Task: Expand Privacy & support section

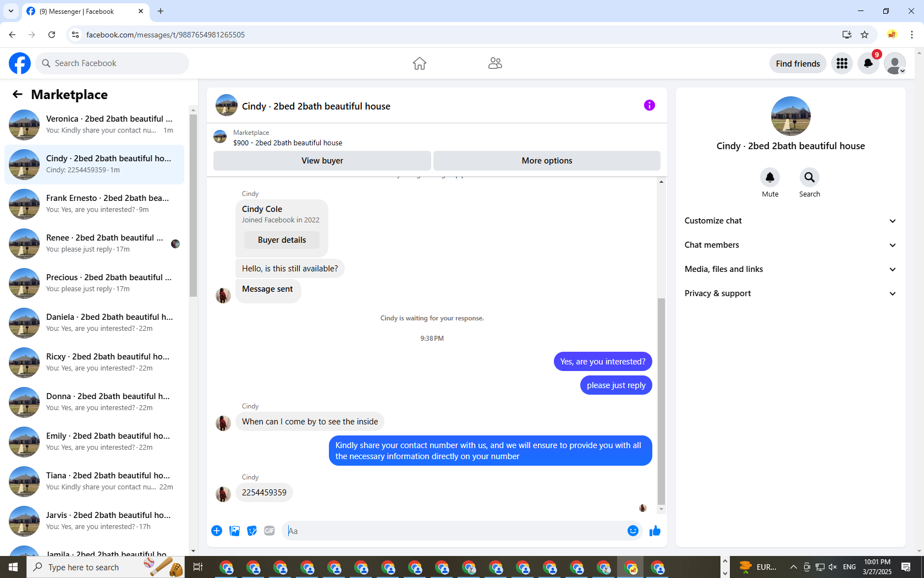Action: 791,293
